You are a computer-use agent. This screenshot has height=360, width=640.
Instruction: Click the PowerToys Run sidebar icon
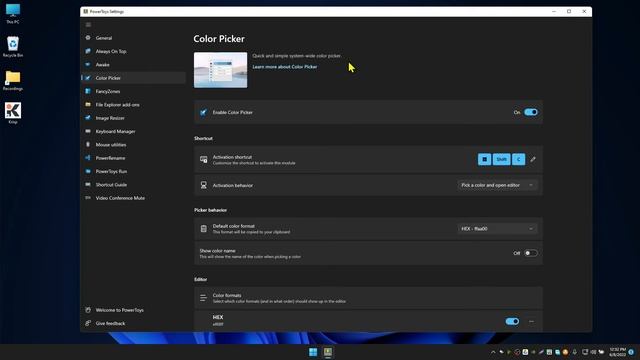pyautogui.click(x=88, y=171)
